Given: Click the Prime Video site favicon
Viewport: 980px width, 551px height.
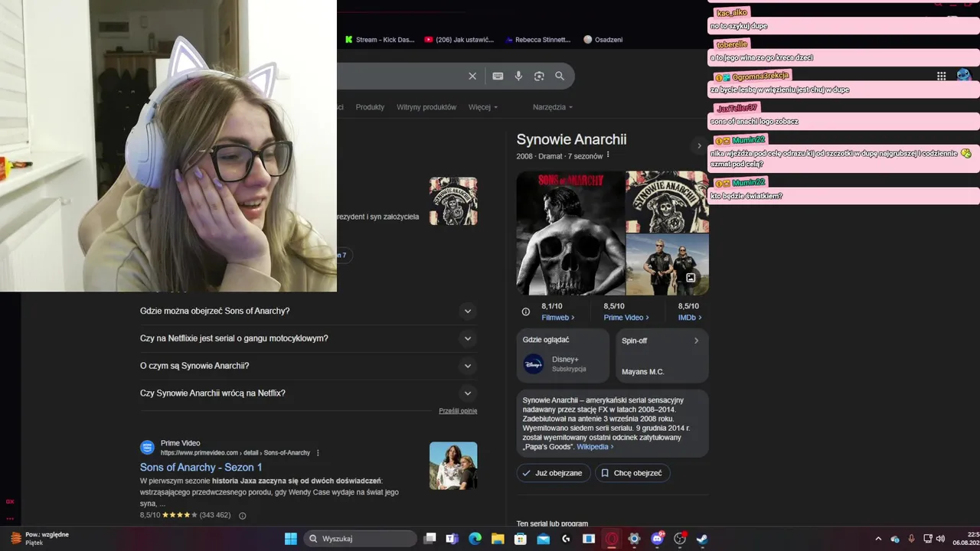Looking at the screenshot, I should [147, 448].
